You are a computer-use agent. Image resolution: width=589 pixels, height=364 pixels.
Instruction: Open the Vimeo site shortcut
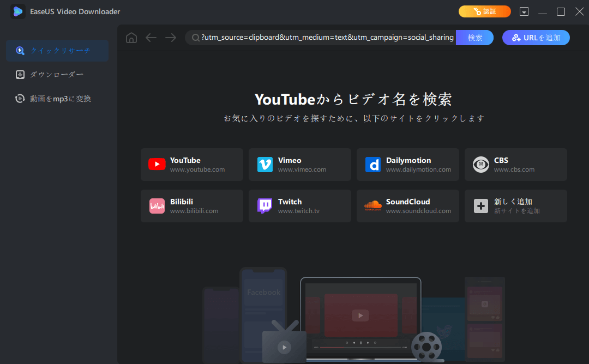tap(299, 164)
